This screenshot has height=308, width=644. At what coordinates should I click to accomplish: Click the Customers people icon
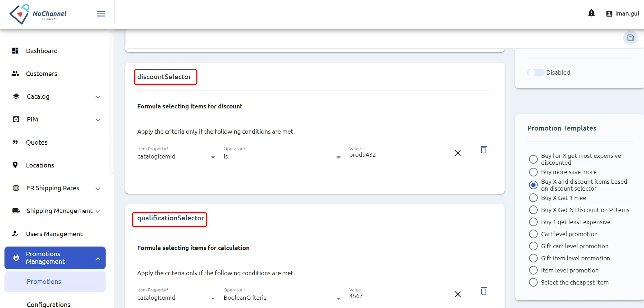[x=15, y=74]
